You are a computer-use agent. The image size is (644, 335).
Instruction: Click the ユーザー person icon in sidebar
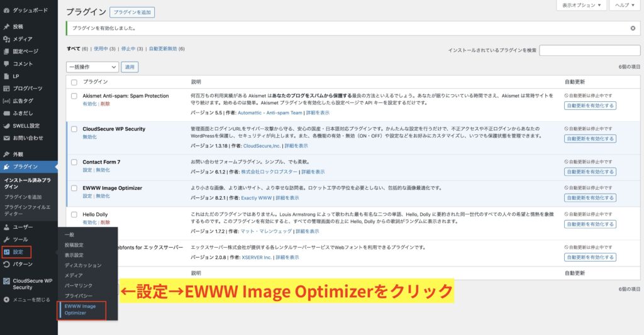(6, 227)
